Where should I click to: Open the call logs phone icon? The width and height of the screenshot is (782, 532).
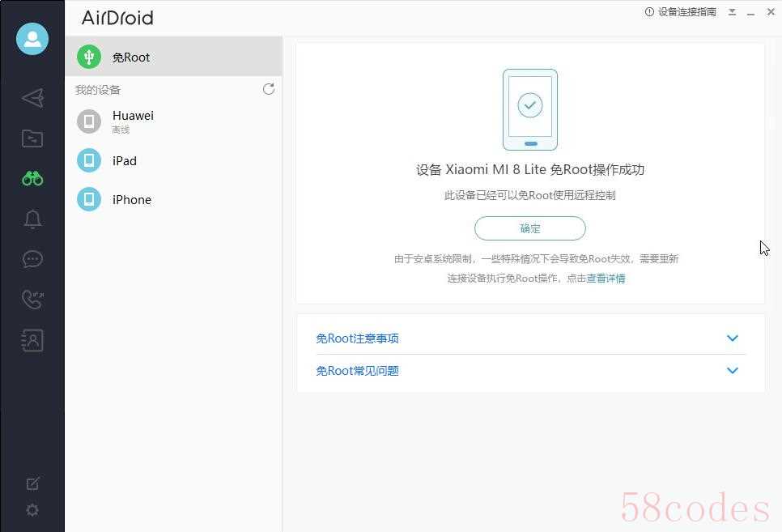click(x=33, y=300)
